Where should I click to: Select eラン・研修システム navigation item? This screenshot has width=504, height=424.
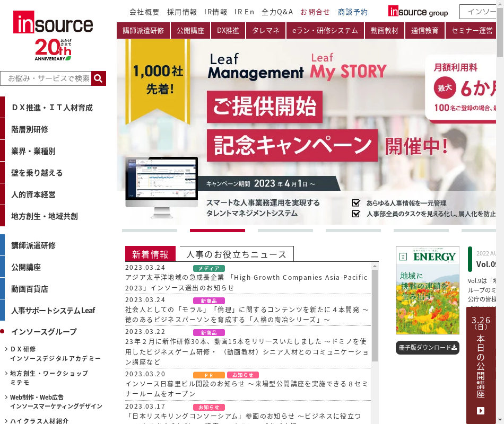[325, 31]
